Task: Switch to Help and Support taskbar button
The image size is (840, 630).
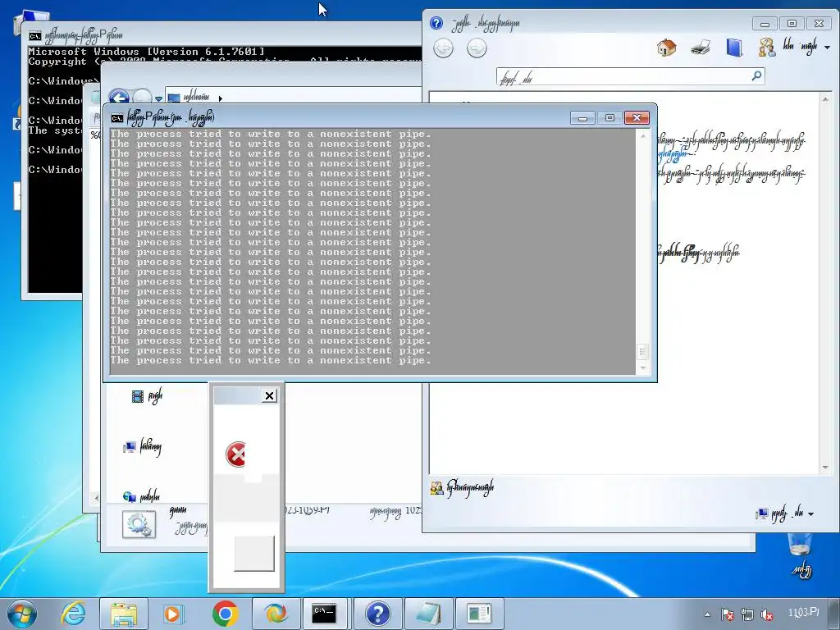Action: [x=377, y=614]
